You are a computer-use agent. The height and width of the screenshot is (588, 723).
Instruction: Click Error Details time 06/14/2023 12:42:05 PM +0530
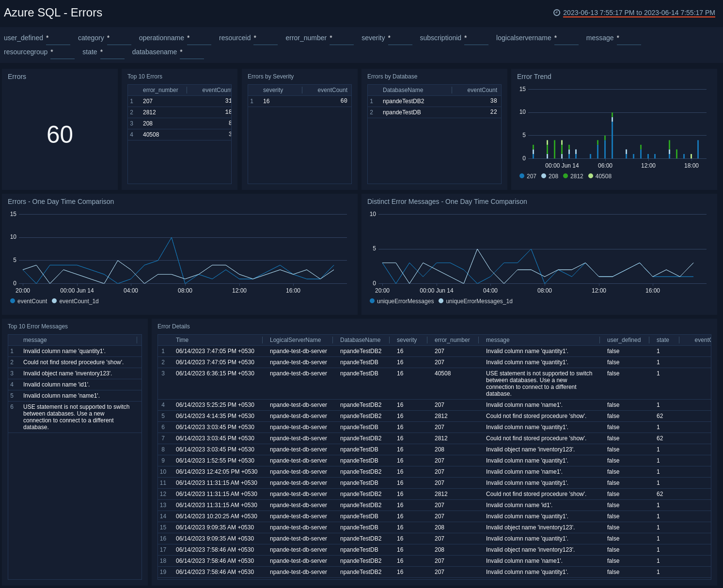(x=217, y=472)
